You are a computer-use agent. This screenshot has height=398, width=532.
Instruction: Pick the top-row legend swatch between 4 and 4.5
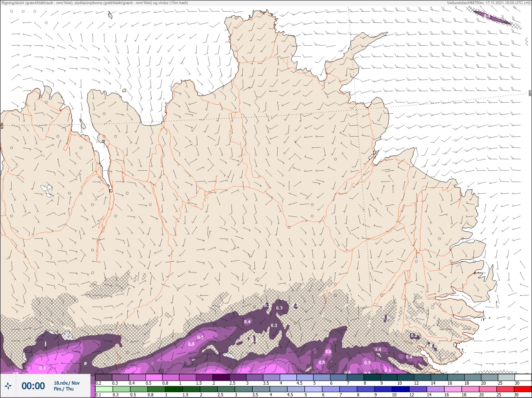pyautogui.click(x=288, y=377)
